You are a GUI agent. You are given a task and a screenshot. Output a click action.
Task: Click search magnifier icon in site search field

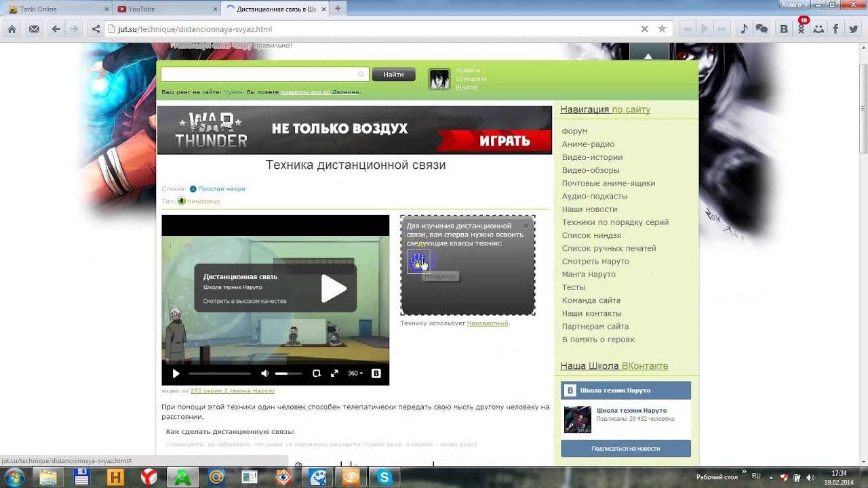[x=361, y=75]
